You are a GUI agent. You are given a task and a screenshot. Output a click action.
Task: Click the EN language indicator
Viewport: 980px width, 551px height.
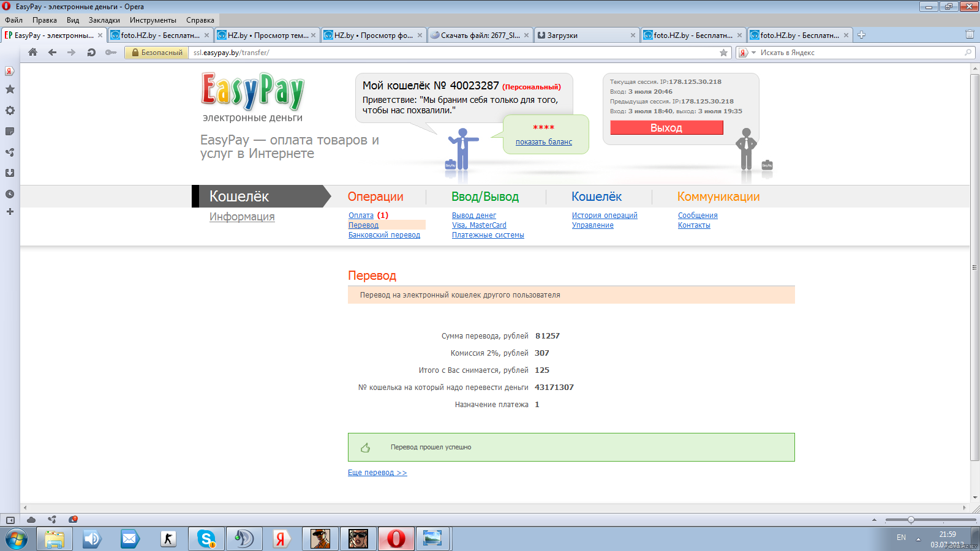tap(901, 538)
